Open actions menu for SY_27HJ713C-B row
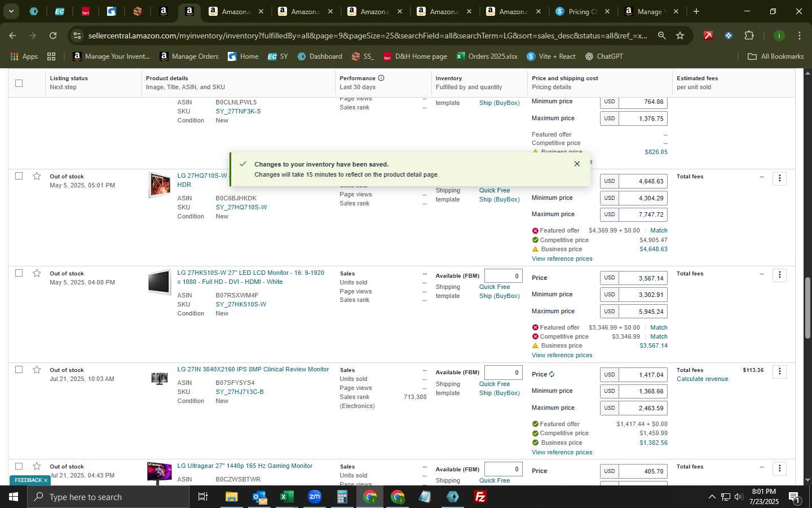Image resolution: width=812 pixels, height=508 pixels. click(779, 371)
